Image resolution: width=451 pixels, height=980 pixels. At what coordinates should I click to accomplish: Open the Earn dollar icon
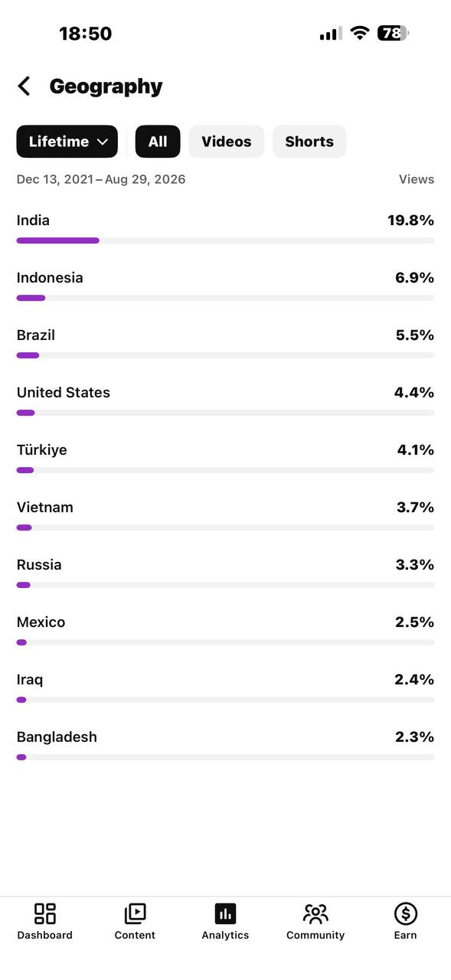(x=406, y=913)
